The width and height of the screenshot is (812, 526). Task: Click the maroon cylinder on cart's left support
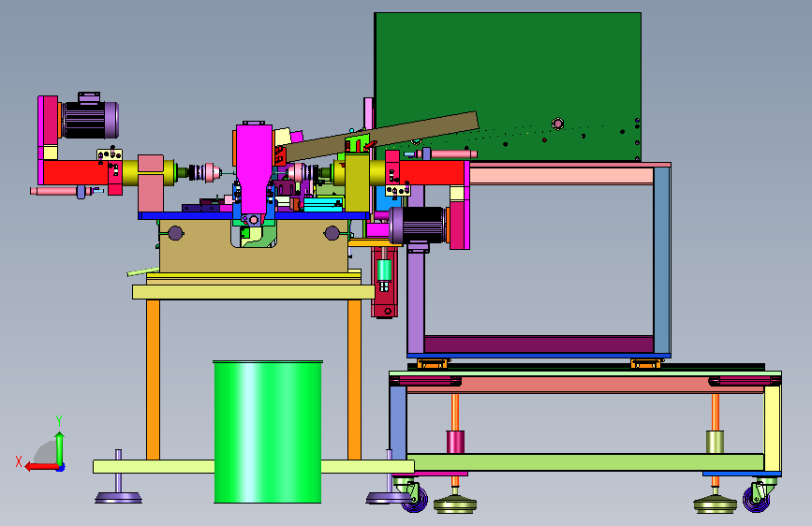coord(455,442)
